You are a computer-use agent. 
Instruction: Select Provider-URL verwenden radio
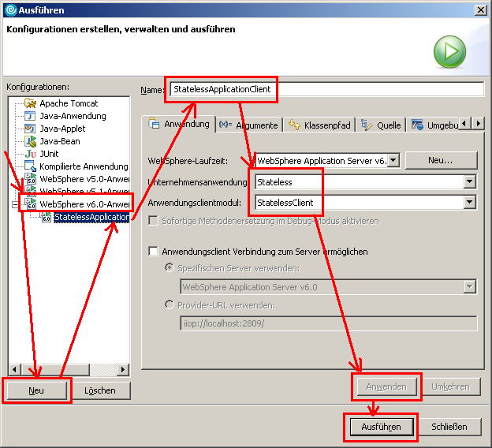click(169, 304)
